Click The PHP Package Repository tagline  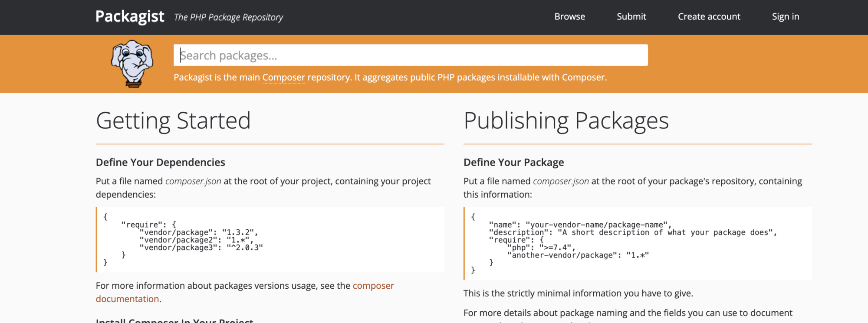point(228,17)
